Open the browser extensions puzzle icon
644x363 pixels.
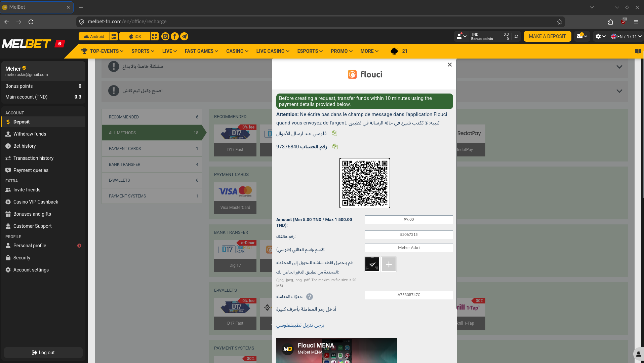click(611, 22)
